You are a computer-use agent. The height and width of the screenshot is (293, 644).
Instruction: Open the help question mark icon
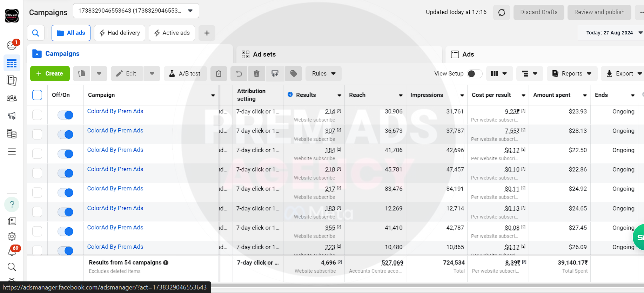click(12, 204)
